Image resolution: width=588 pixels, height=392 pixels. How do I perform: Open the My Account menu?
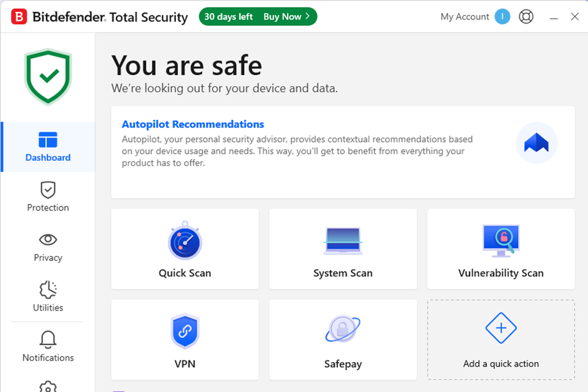pyautogui.click(x=464, y=16)
